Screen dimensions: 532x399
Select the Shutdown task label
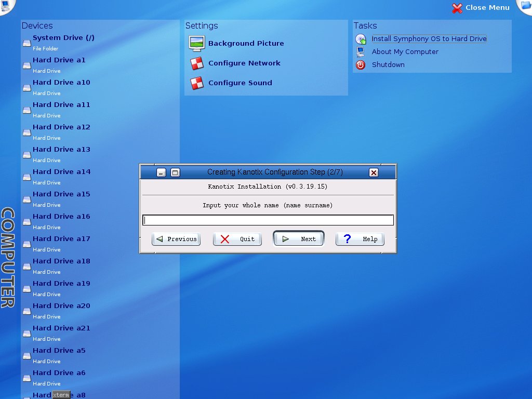click(388, 64)
